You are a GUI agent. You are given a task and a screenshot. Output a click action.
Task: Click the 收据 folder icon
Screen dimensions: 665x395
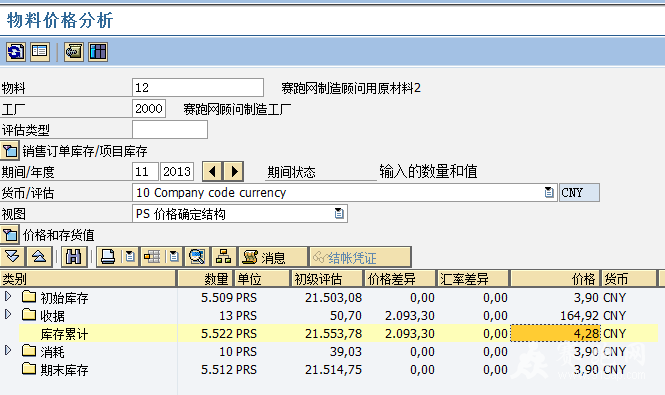pyautogui.click(x=29, y=315)
